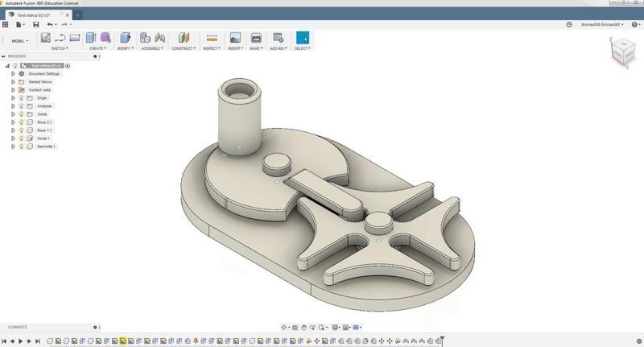Open the SELECT menu
Viewport: 644px width, 347px height.
[x=303, y=48]
